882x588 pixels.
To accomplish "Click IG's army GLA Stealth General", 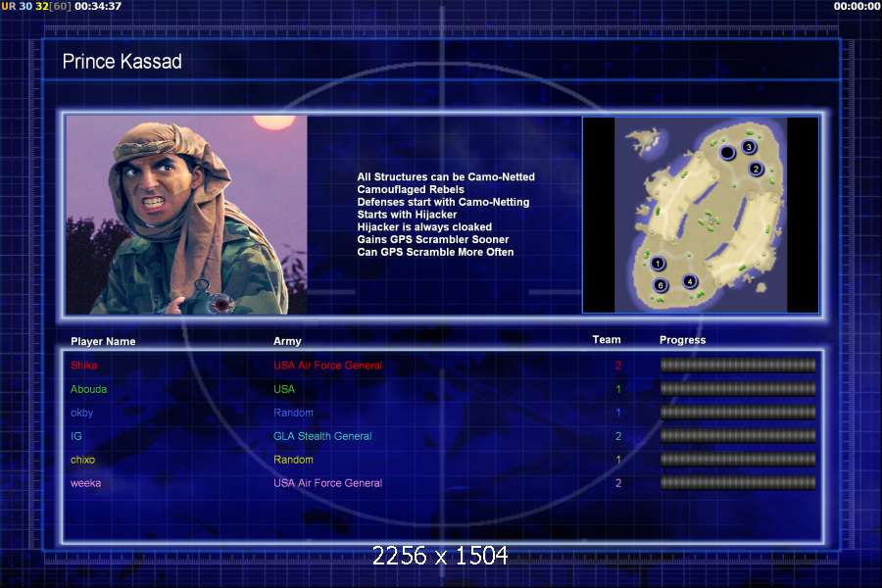I will click(322, 436).
